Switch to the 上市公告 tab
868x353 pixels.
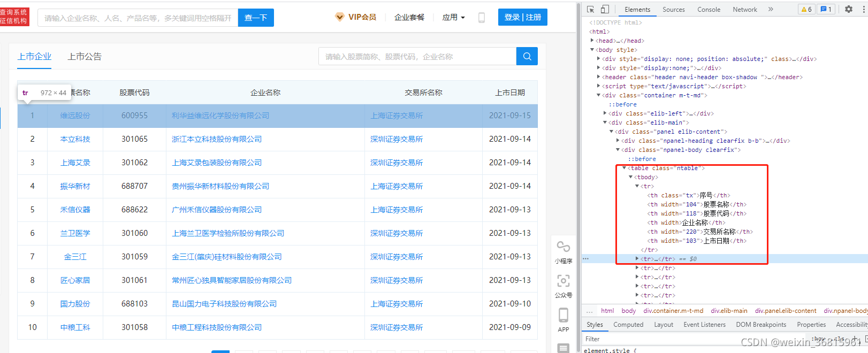click(x=85, y=57)
